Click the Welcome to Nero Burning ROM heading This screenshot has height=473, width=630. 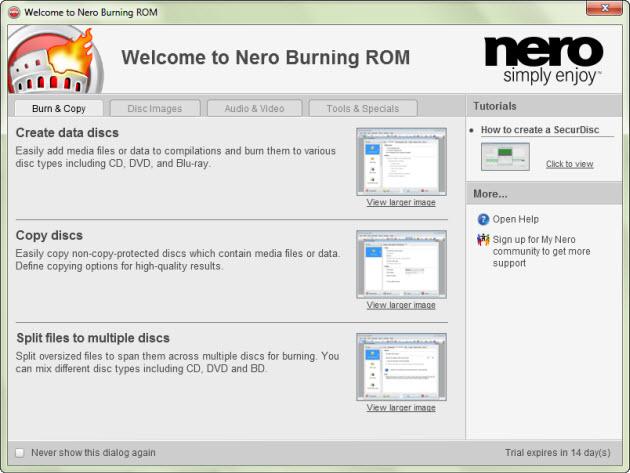click(266, 57)
